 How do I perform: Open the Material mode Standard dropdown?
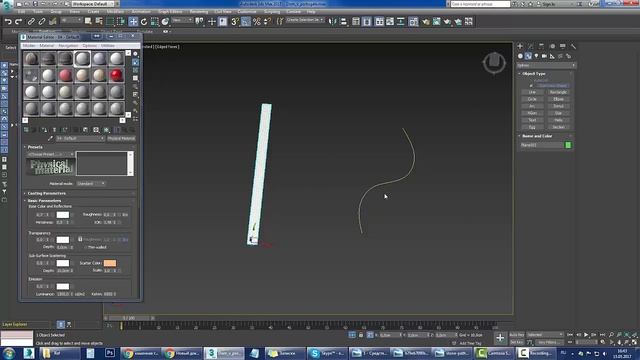point(91,184)
